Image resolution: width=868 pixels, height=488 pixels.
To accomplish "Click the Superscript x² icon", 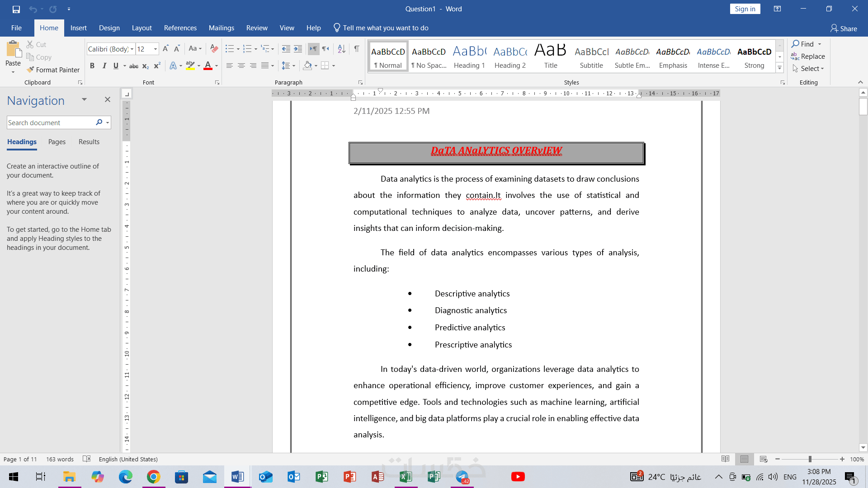I will coord(157,66).
